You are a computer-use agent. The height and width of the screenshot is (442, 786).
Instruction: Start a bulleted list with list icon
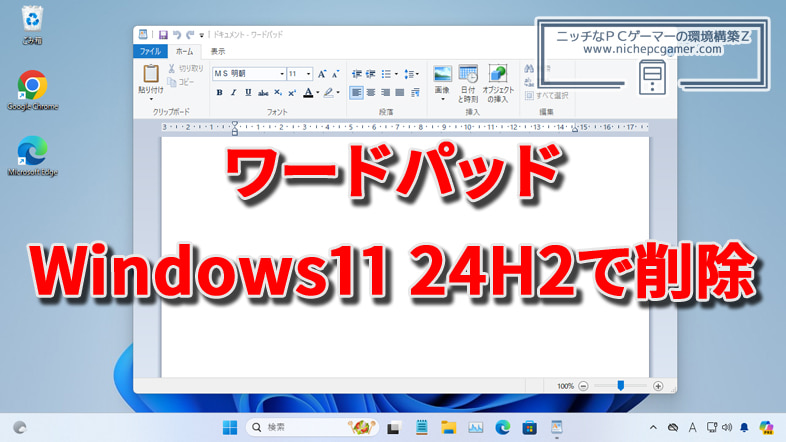[386, 74]
